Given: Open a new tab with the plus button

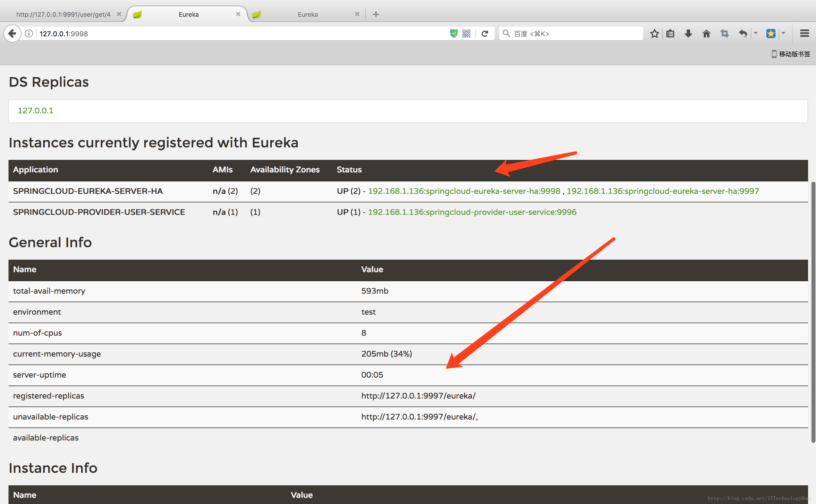Looking at the screenshot, I should pos(376,14).
